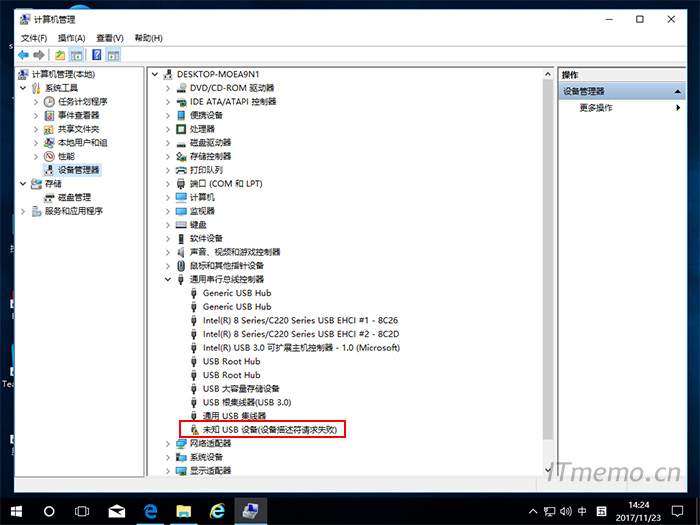
Task: Collapse the 设备管理器 actions section arrow
Action: (678, 92)
